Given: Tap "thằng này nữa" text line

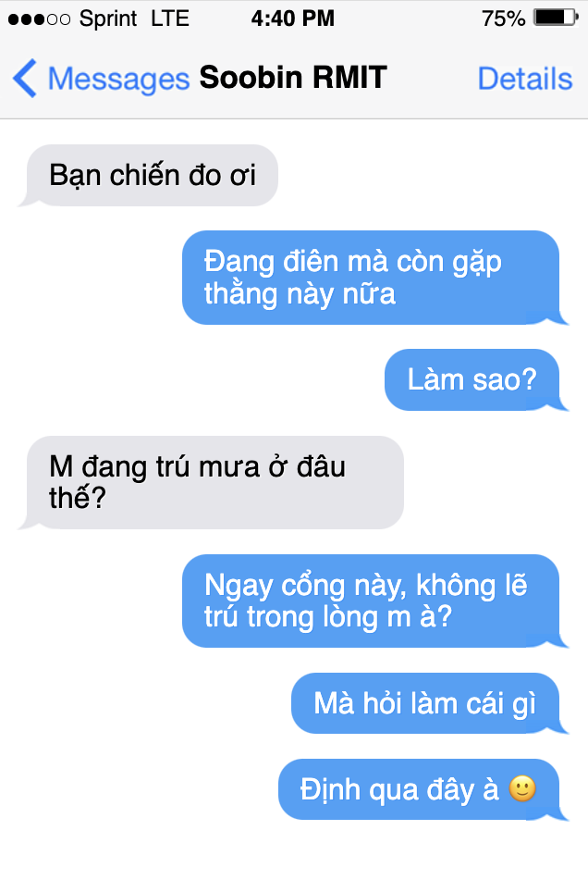Looking at the screenshot, I should (300, 294).
